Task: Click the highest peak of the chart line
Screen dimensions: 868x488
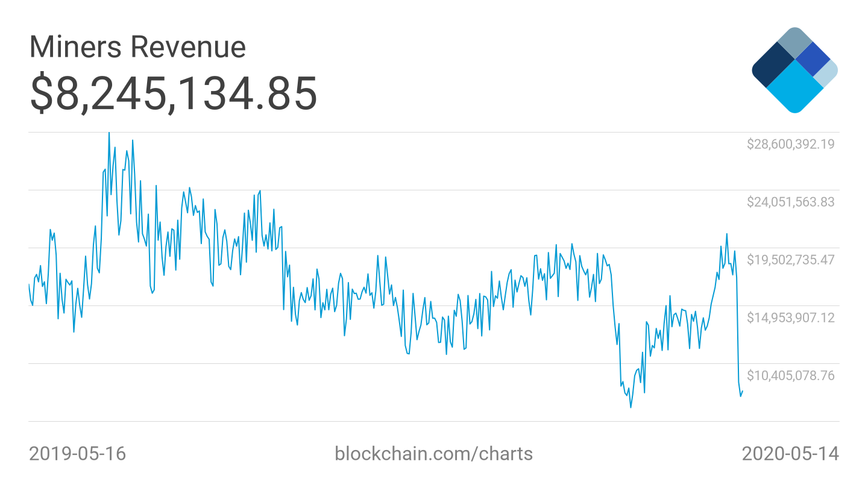Action: click(109, 133)
